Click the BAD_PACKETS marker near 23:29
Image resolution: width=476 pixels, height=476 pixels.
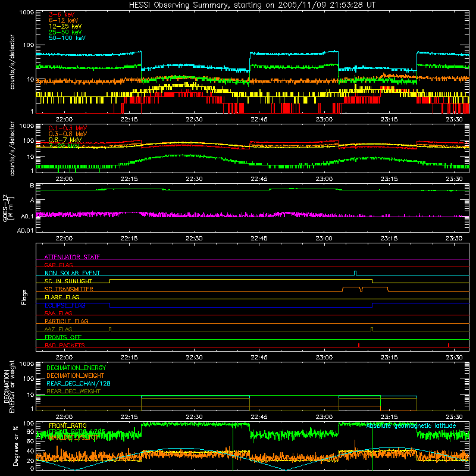[449, 345]
